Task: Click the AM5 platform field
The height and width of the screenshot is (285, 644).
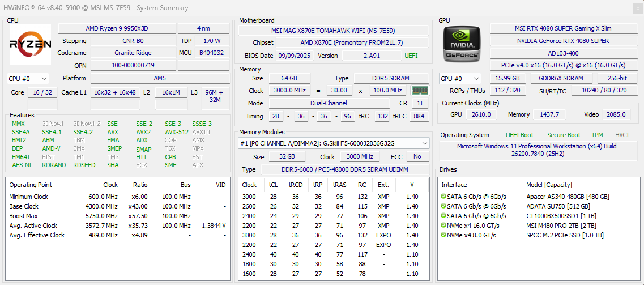Action: [x=160, y=78]
